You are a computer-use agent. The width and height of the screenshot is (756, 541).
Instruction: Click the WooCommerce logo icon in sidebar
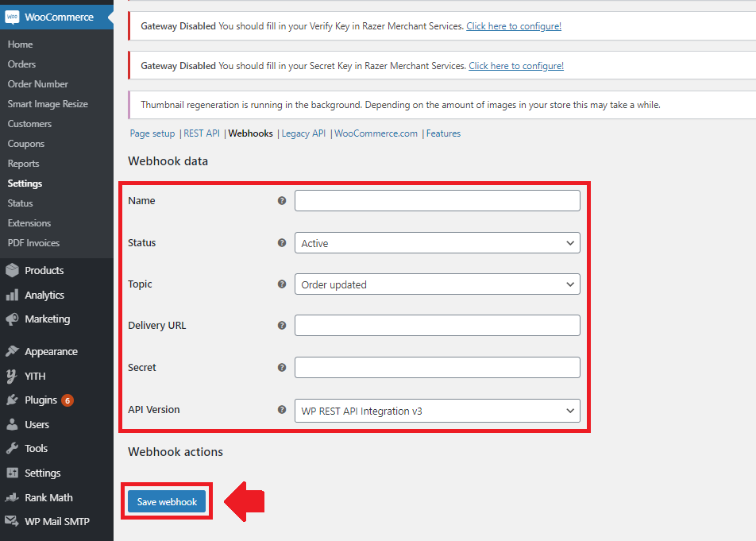pos(12,17)
